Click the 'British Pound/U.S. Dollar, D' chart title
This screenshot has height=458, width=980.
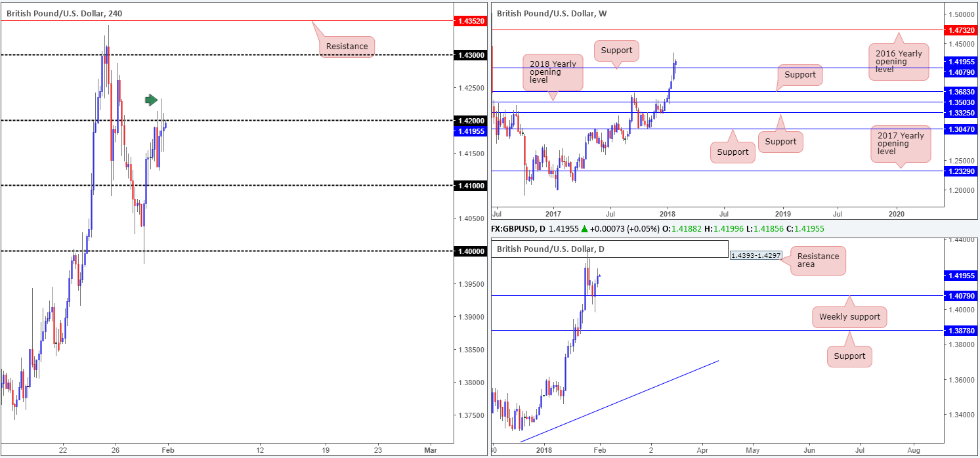pyautogui.click(x=551, y=249)
